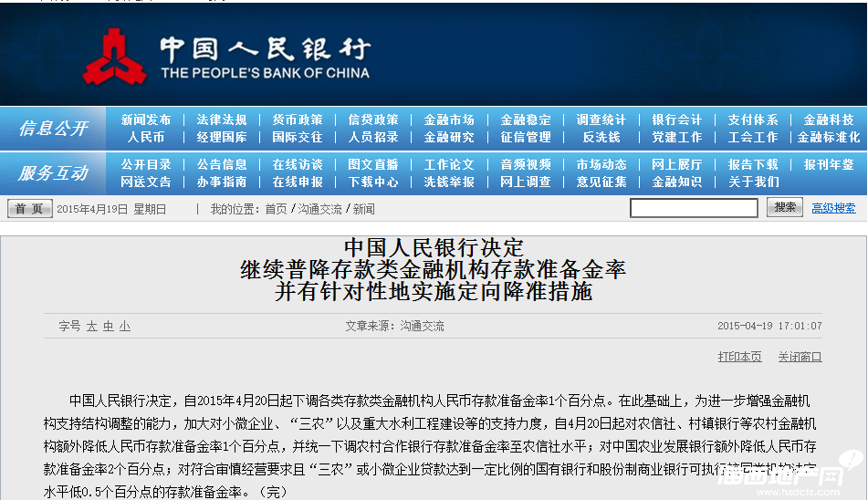Click 图文直播 in service menu
The width and height of the screenshot is (868, 500).
(373, 165)
